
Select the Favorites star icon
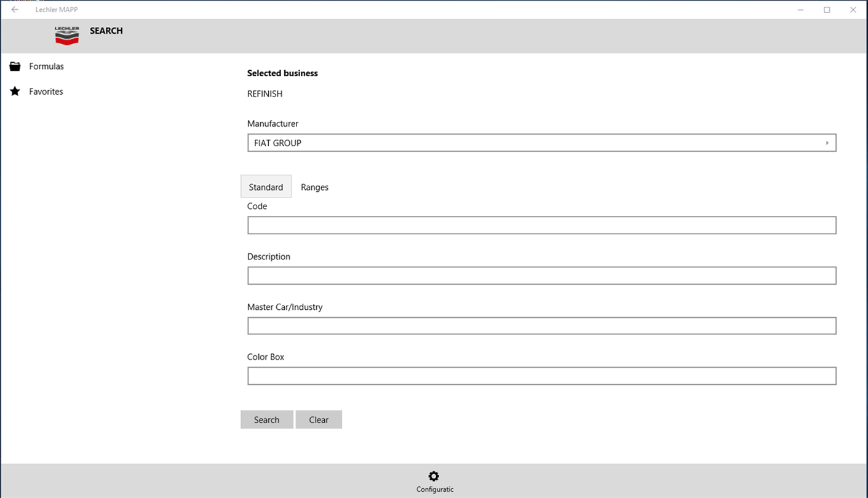[x=15, y=91]
